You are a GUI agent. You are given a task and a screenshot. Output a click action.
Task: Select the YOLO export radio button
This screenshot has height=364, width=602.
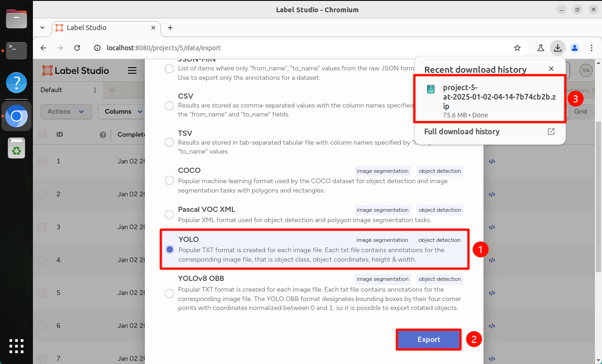pos(170,249)
